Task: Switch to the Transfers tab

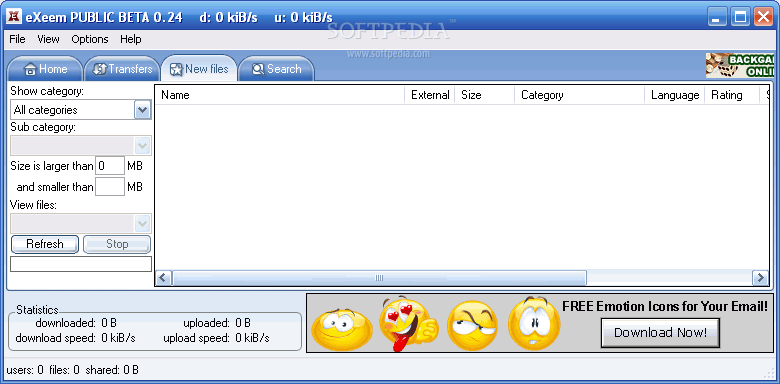Action: pos(122,69)
